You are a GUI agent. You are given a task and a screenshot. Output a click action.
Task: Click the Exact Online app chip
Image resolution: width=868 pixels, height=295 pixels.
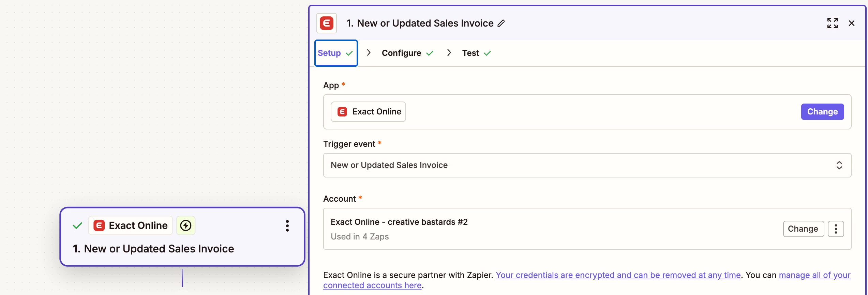(x=368, y=112)
